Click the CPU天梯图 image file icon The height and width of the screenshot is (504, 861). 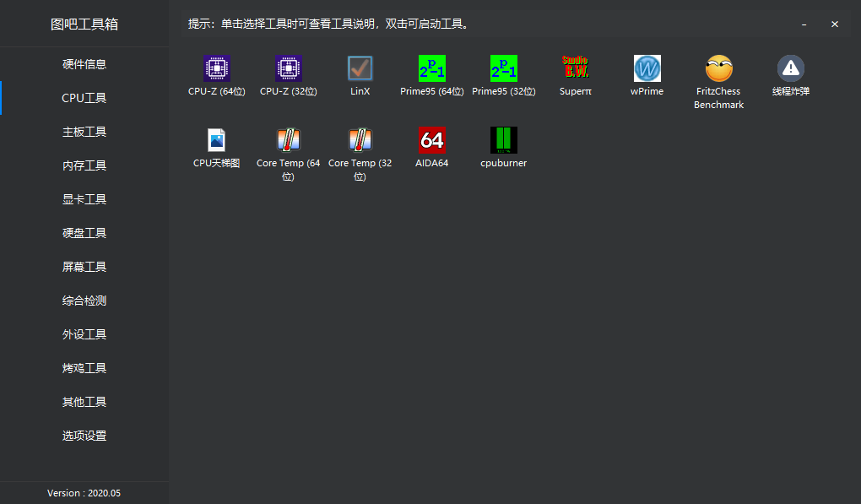coord(216,140)
